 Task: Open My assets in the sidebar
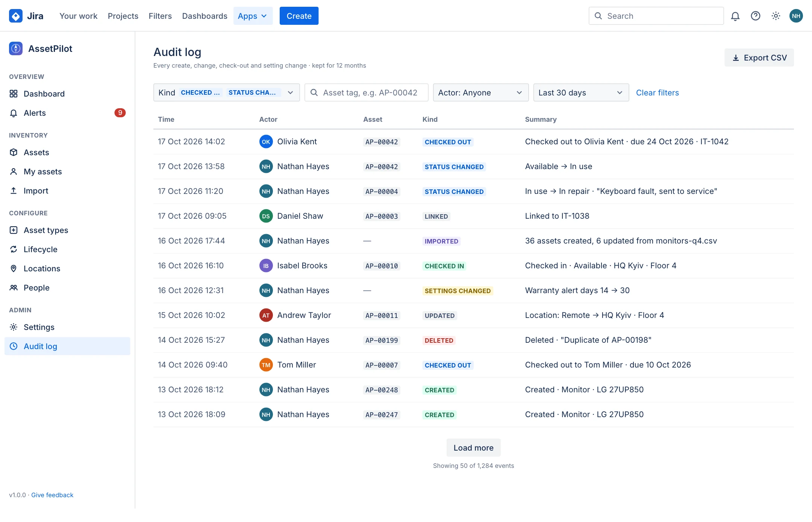tap(67, 171)
